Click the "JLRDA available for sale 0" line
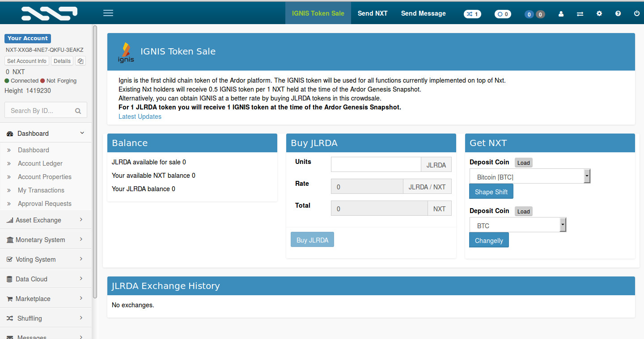 coord(149,162)
